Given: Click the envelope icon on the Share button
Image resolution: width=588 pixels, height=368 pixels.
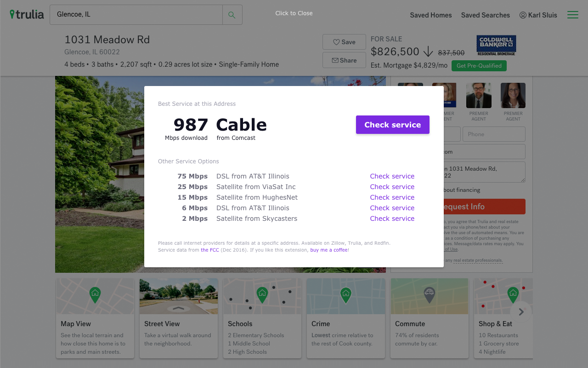Looking at the screenshot, I should click(x=335, y=60).
